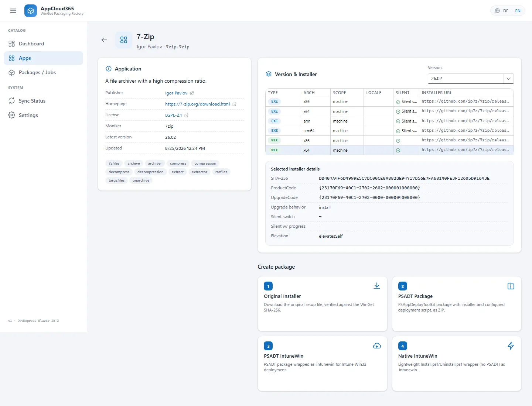Screen dimensions: 532x406
Task: Select the EXE x64 installer row
Action: pos(389,111)
